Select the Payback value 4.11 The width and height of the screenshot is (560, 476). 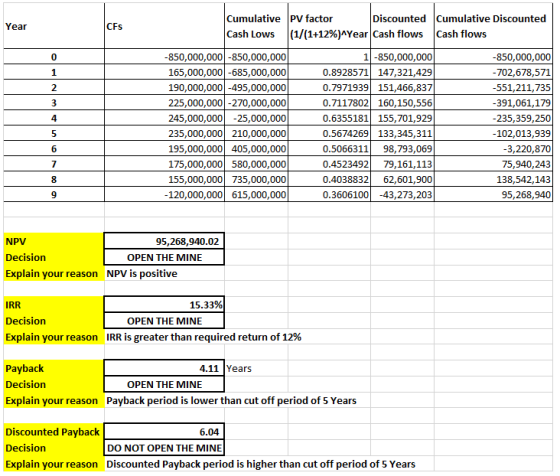(x=164, y=369)
